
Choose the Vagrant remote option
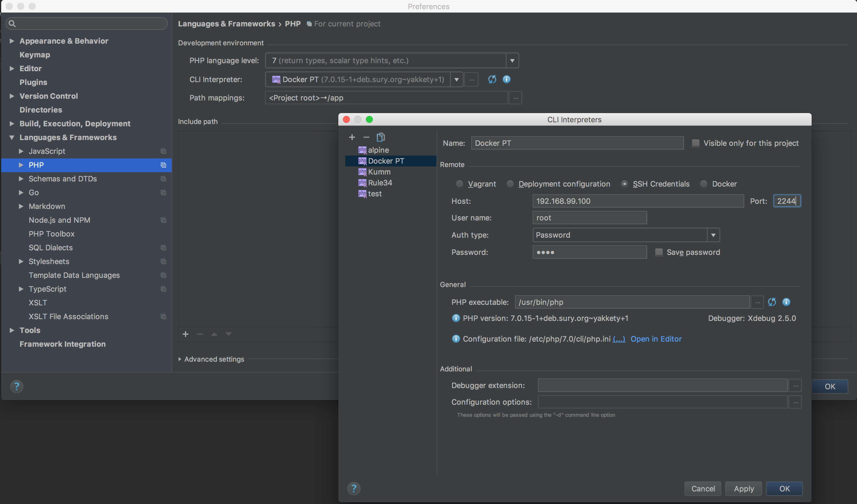tap(460, 184)
